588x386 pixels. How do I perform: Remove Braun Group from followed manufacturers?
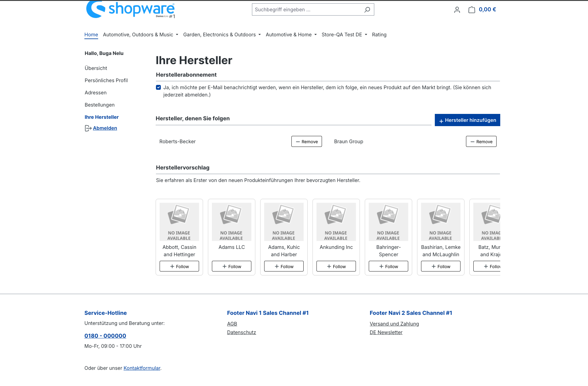coord(481,141)
